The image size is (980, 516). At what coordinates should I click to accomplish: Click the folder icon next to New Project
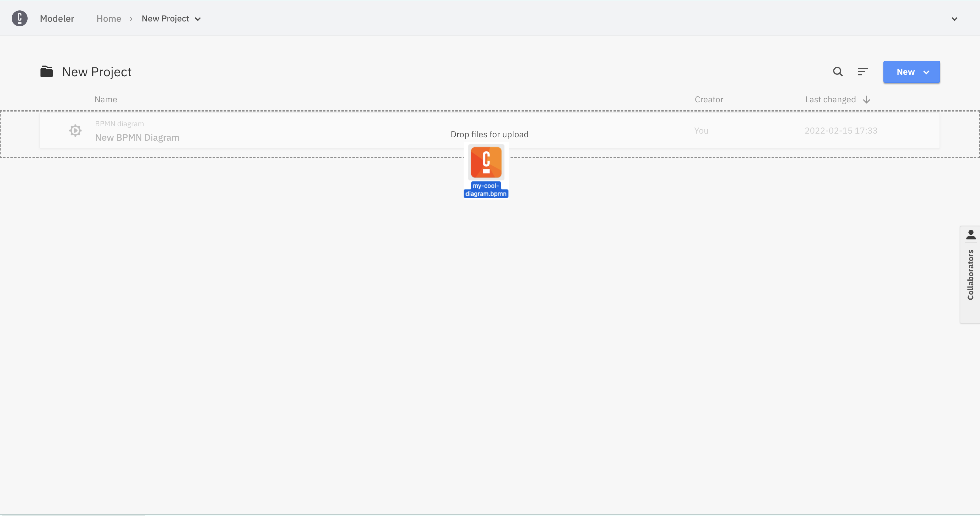coord(47,71)
